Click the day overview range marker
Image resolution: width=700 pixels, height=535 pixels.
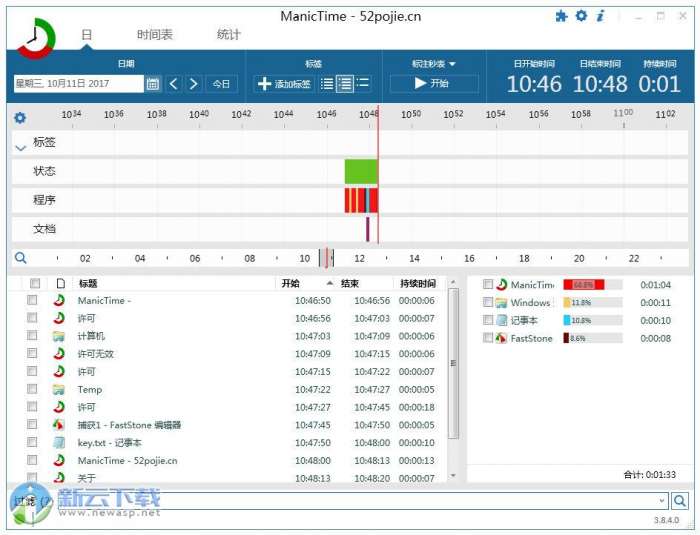326,258
